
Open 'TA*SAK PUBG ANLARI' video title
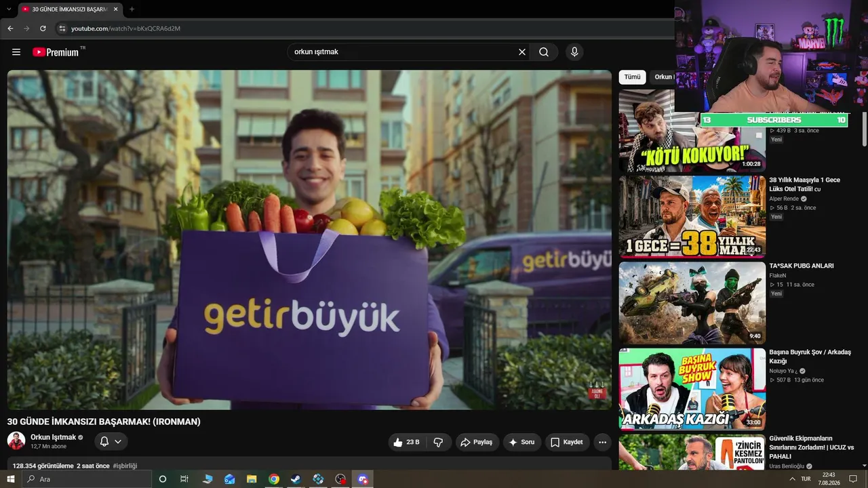pyautogui.click(x=802, y=266)
